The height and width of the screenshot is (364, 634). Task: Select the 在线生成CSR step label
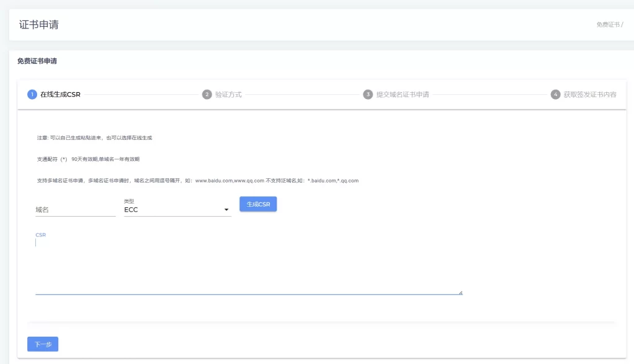[60, 95]
